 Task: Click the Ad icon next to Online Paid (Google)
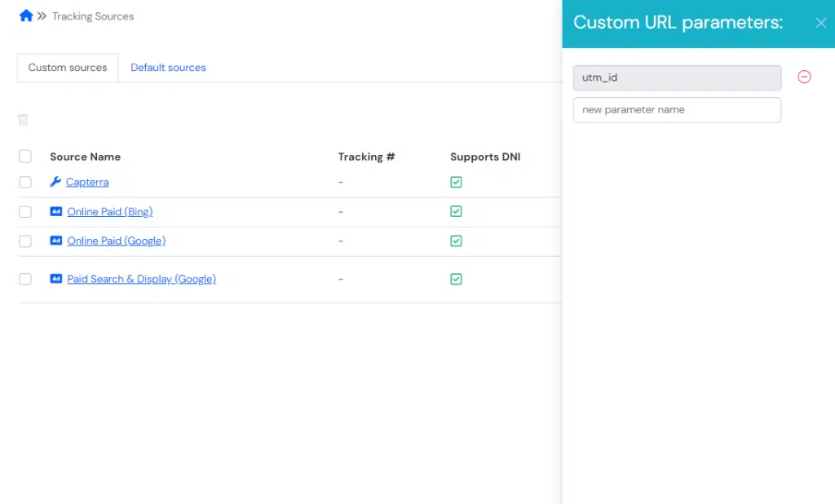56,241
